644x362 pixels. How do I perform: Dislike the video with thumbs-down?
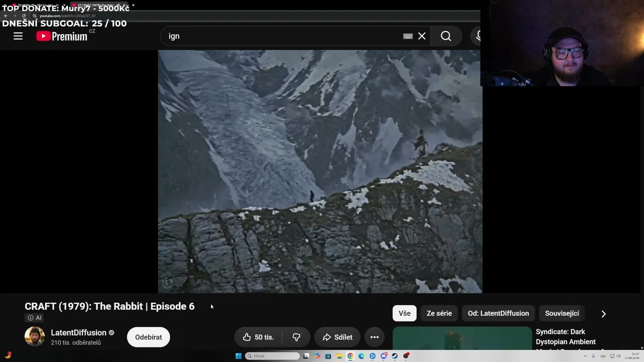[296, 337]
